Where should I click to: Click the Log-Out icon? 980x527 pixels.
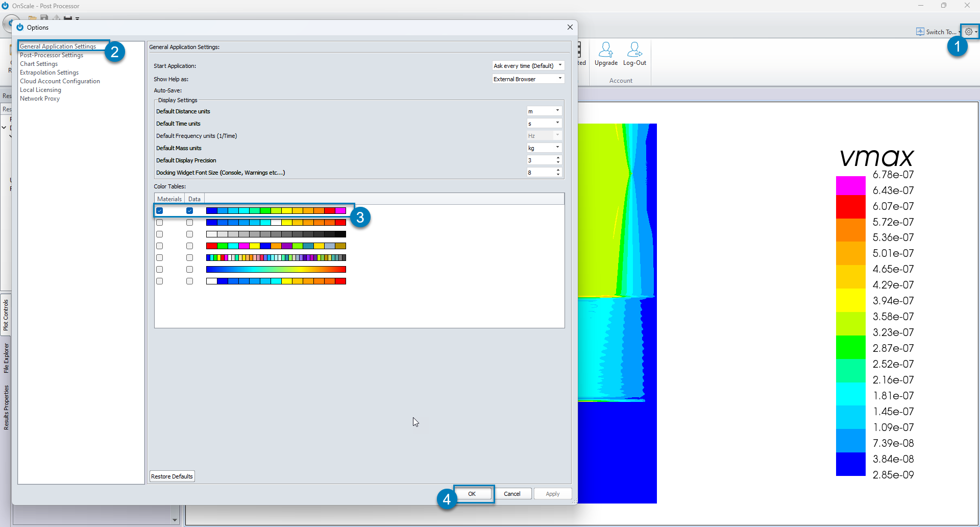tap(634, 50)
